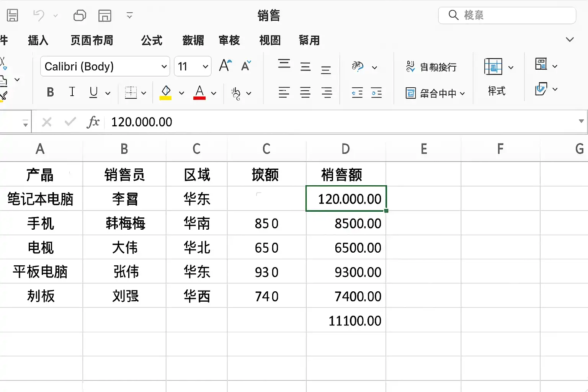Toggle Underline formatting
The image size is (588, 392).
[93, 92]
